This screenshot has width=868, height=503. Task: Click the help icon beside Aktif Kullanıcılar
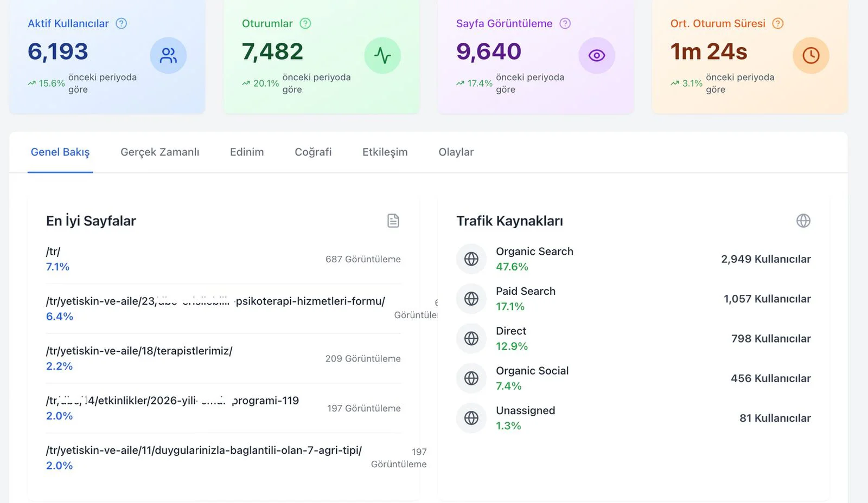pos(122,23)
